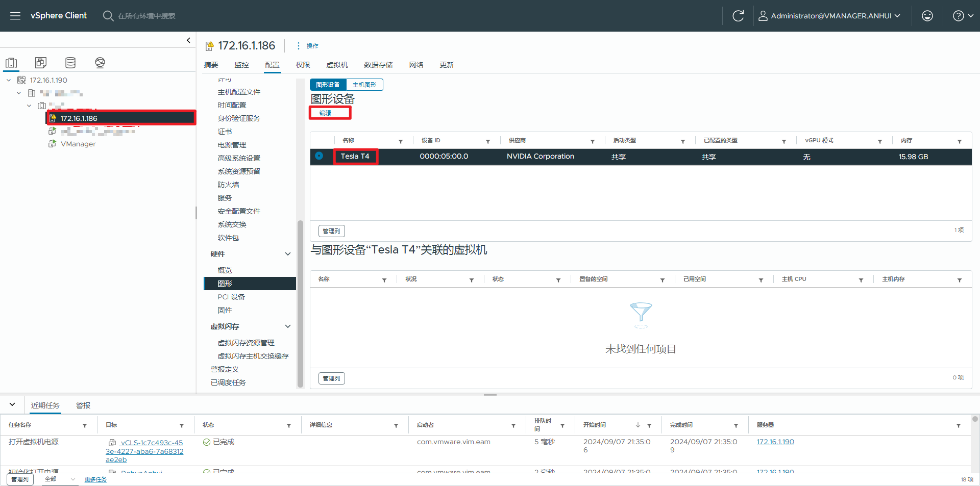This screenshot has height=486, width=980.
Task: Open Administrator user account dropdown
Action: pos(830,16)
